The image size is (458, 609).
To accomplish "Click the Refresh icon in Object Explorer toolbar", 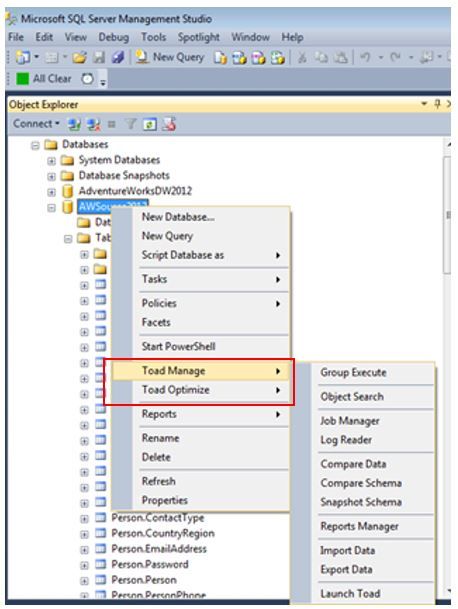I will 150,124.
